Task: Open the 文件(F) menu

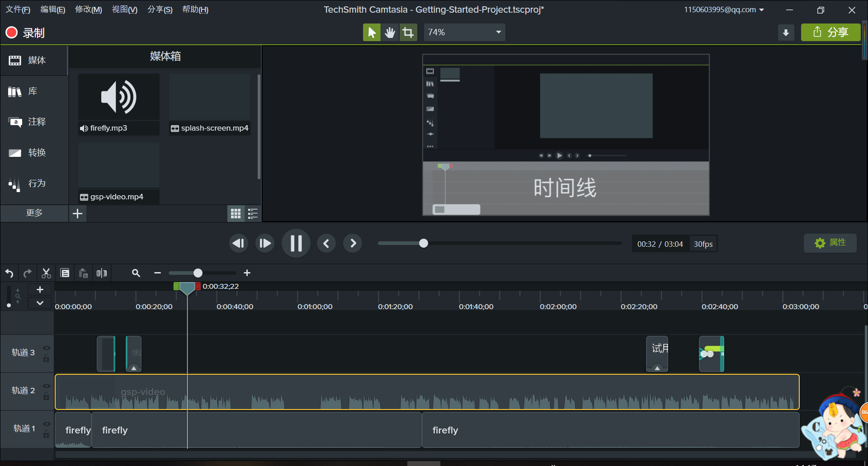Action: point(18,9)
